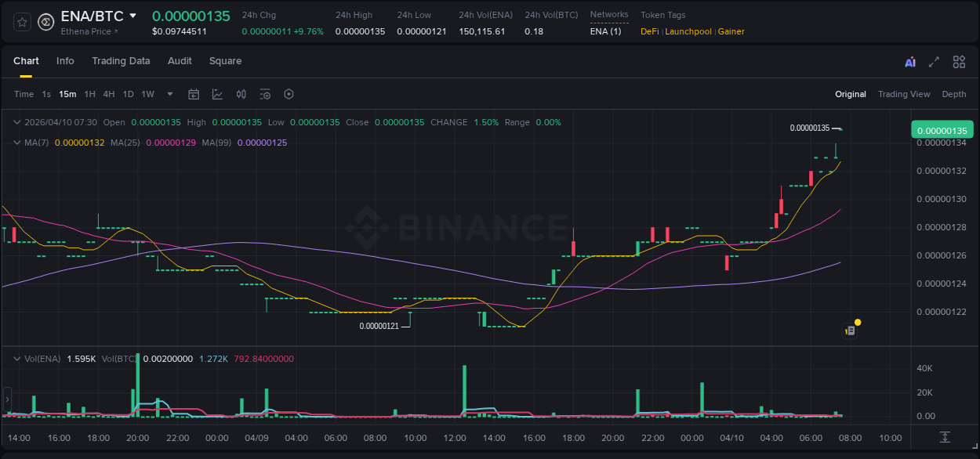Hide the volume panel with its chevron
Screen dimensions: 980x459
point(17,358)
